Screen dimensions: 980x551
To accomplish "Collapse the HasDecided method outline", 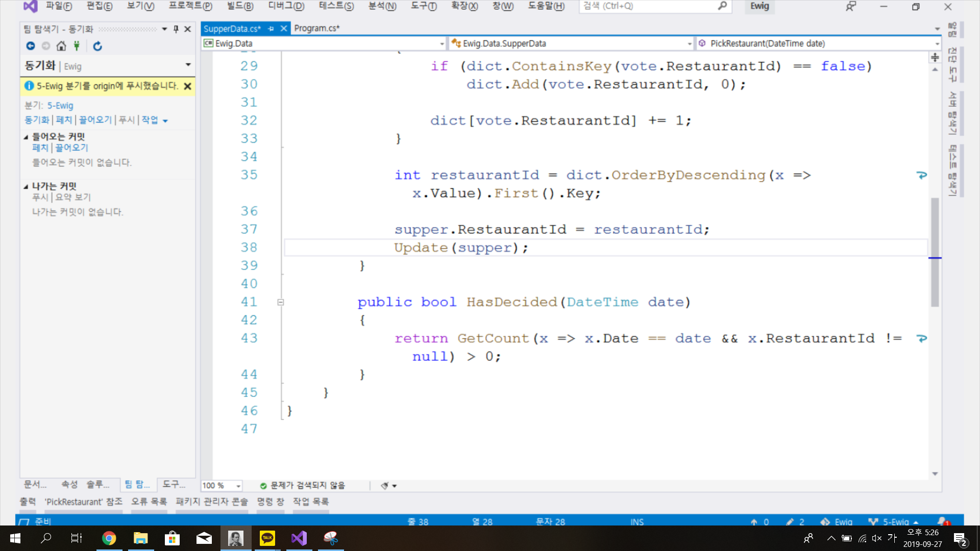I will [x=281, y=302].
